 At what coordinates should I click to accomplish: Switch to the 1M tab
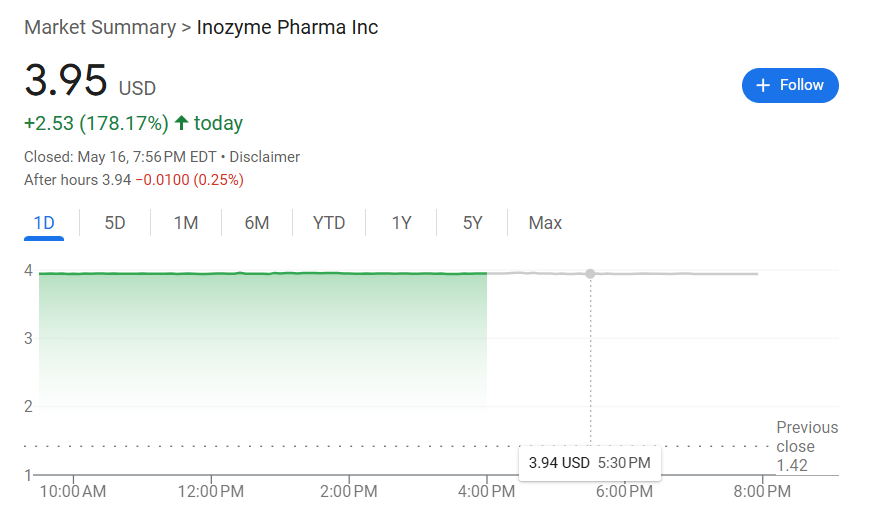coord(186,223)
